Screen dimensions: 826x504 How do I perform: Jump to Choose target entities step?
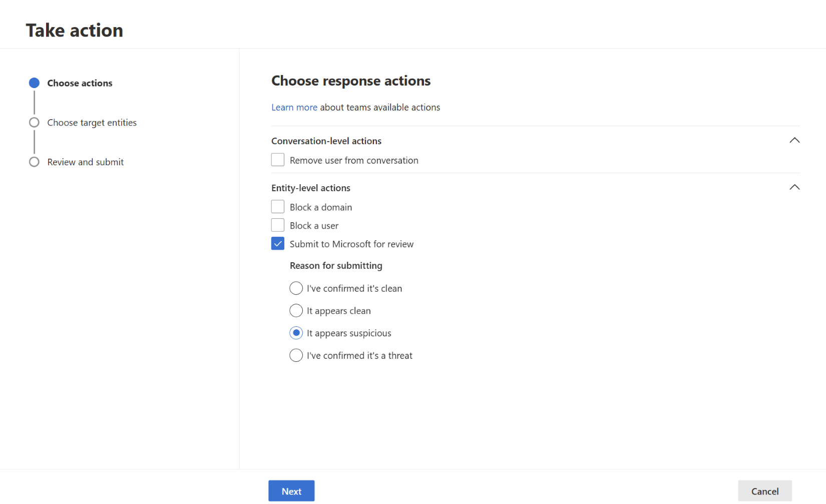pyautogui.click(x=83, y=123)
